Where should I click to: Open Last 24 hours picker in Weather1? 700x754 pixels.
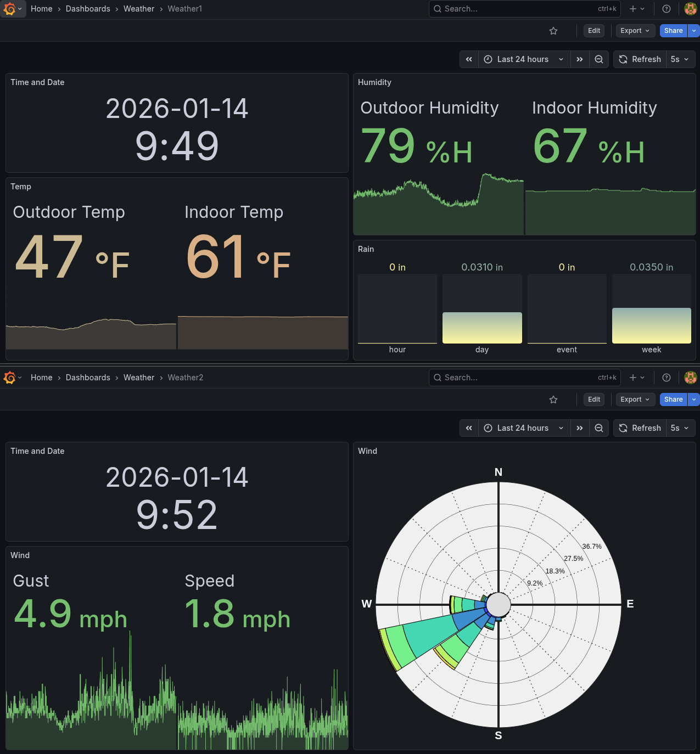click(x=524, y=59)
